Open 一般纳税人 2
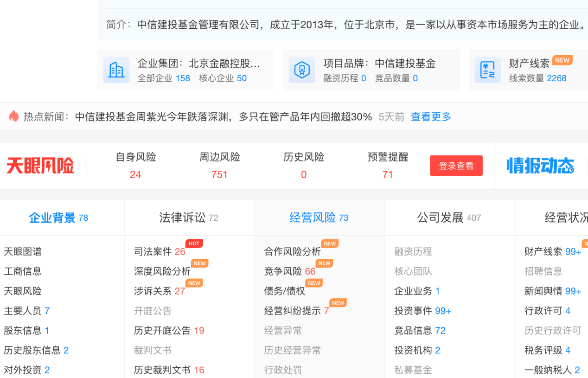 (552, 370)
